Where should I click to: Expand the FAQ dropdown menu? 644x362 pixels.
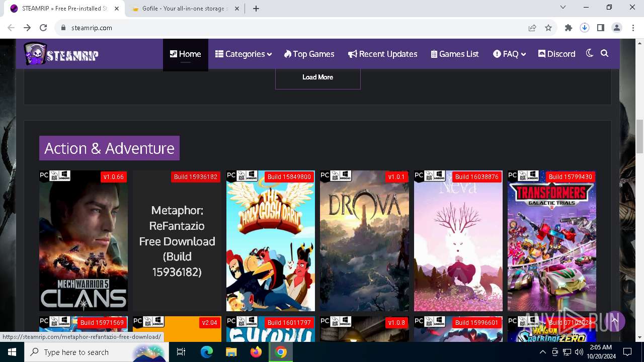[509, 54]
